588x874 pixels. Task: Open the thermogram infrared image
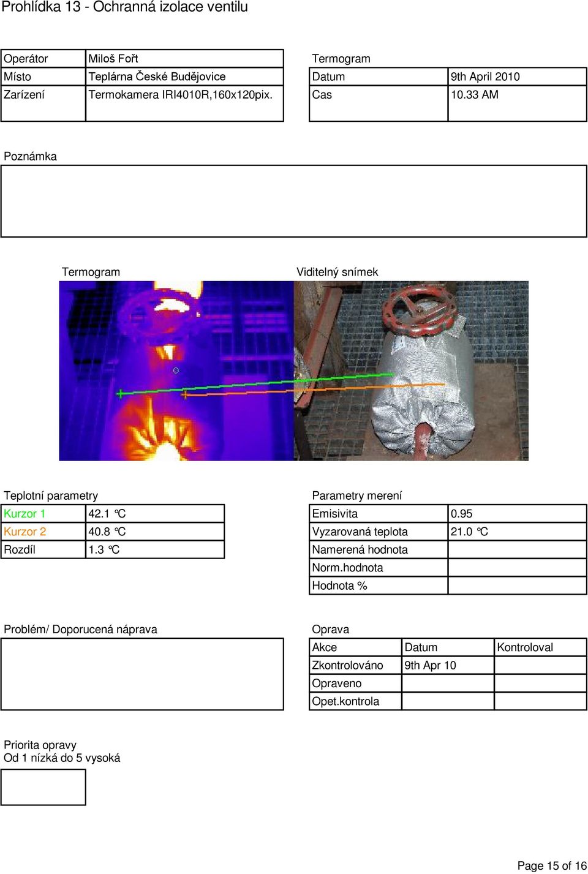click(x=176, y=371)
